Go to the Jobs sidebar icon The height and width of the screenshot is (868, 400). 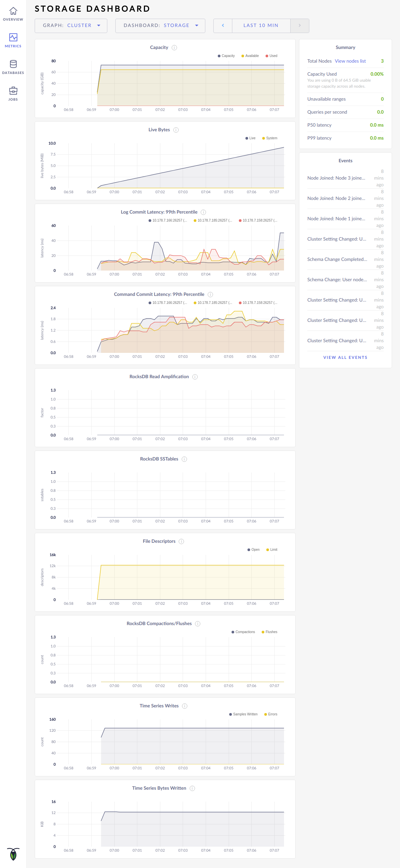(13, 94)
